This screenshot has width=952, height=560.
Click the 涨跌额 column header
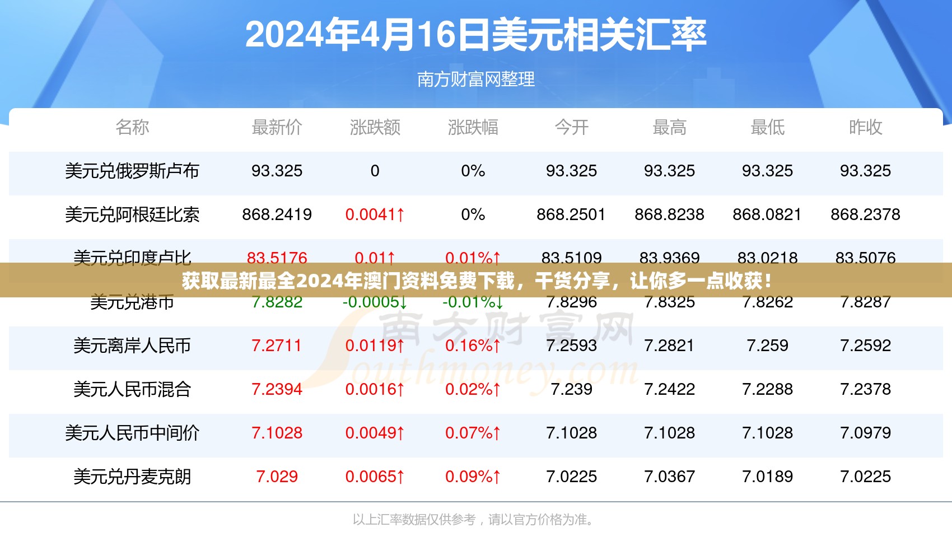(x=375, y=127)
